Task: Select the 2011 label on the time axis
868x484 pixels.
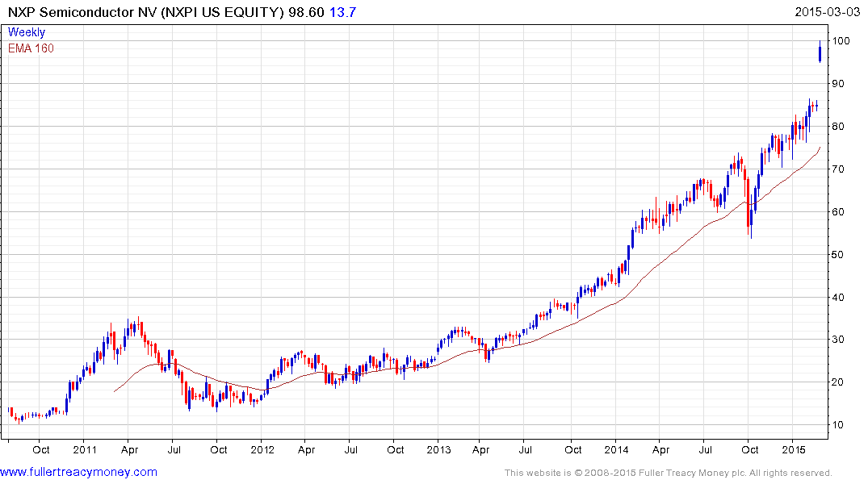Action: 86,449
